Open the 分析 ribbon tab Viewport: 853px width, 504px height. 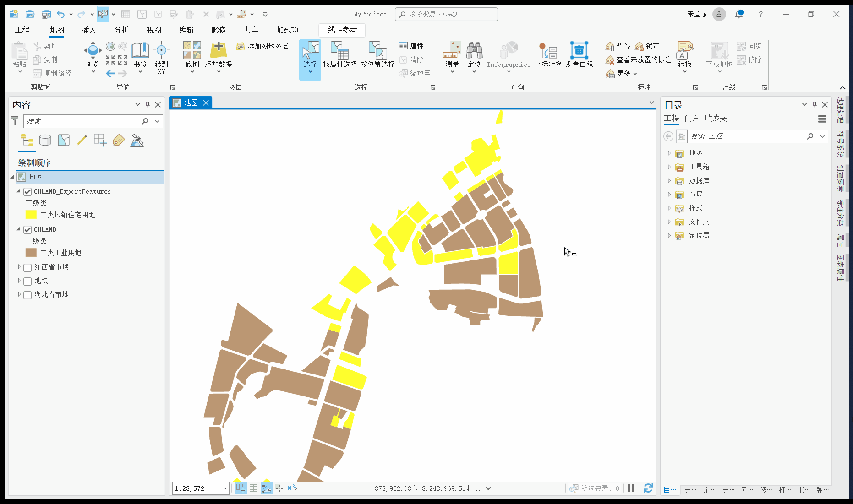pyautogui.click(x=121, y=30)
